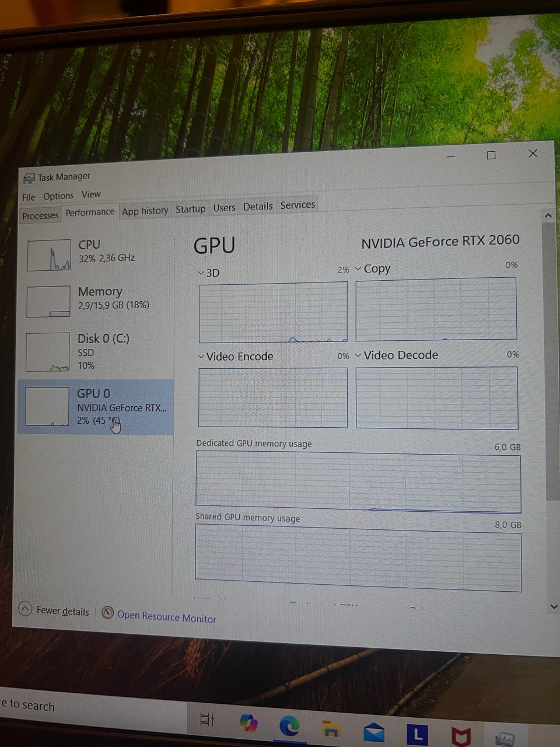Click the '8,0 GB' shared memory value

(508, 525)
